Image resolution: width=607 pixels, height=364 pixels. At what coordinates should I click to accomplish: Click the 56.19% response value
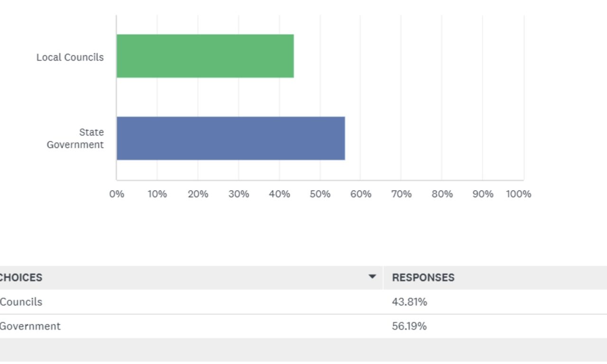(x=409, y=326)
